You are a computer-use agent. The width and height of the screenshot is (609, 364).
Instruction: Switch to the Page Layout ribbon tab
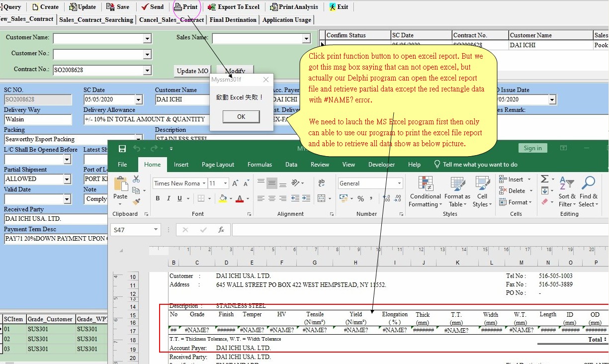(x=218, y=165)
